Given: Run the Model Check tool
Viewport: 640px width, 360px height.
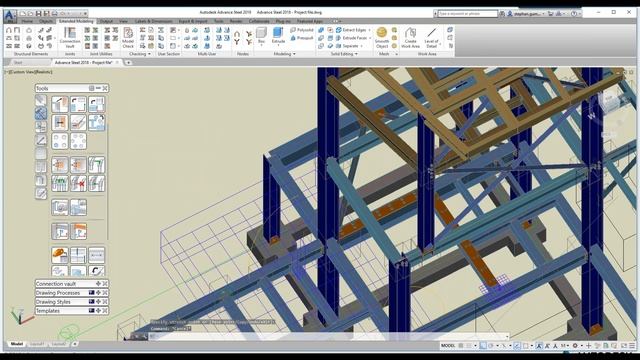Looking at the screenshot, I should click(128, 38).
